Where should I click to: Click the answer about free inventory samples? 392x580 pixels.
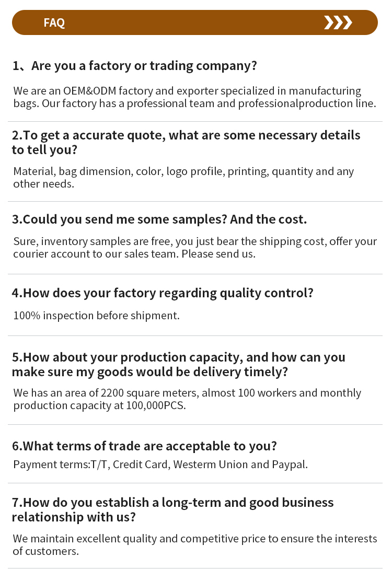pyautogui.click(x=195, y=248)
